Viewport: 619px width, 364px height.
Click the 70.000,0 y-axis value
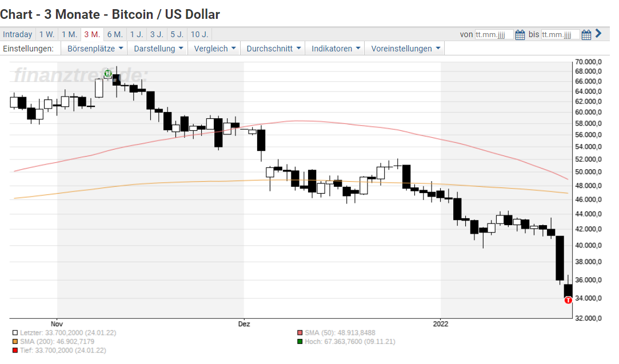click(x=588, y=62)
